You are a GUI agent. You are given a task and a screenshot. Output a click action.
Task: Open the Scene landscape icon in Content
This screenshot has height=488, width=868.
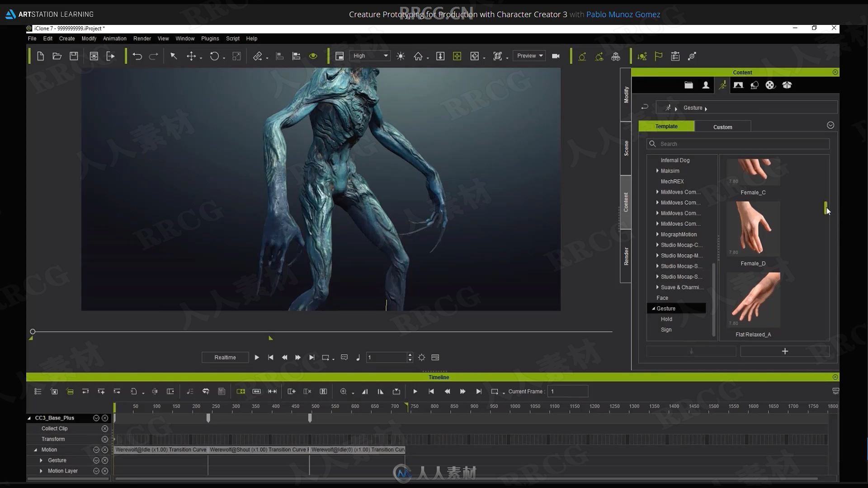tap(738, 85)
